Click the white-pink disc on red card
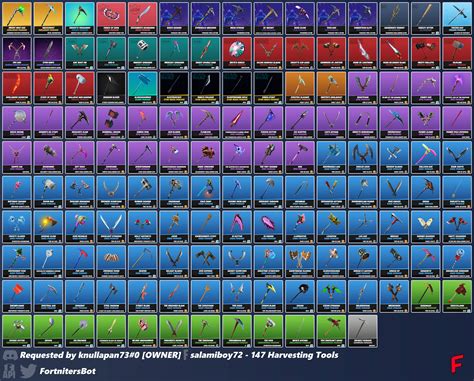 click(237, 53)
